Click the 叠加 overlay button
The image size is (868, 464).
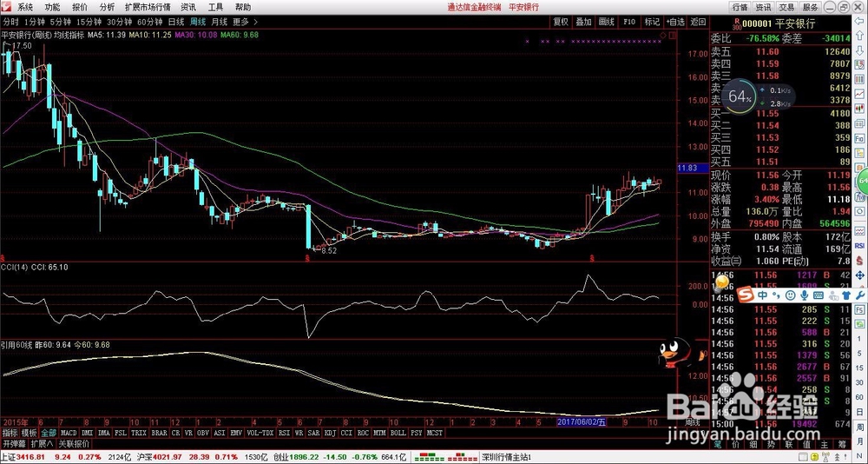(583, 22)
